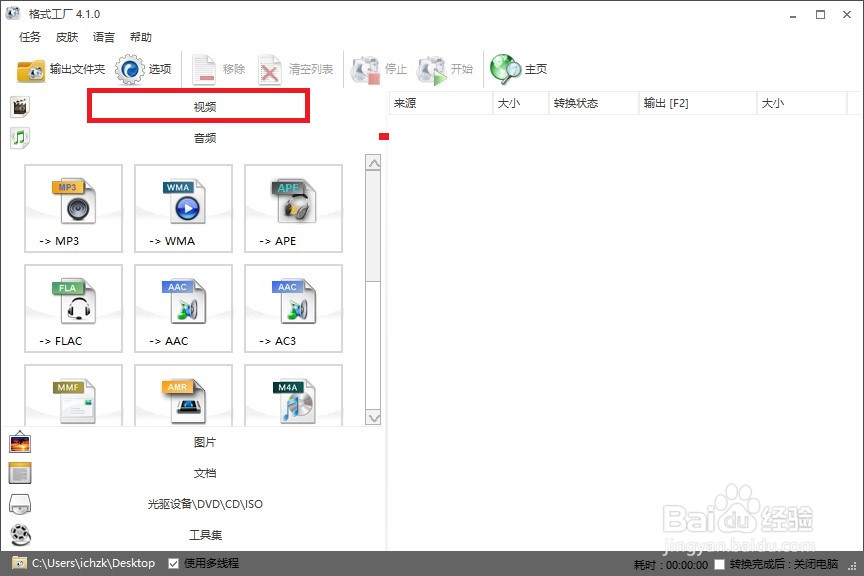The height and width of the screenshot is (576, 864).
Task: Select the M4A format tile
Action: coord(293,395)
